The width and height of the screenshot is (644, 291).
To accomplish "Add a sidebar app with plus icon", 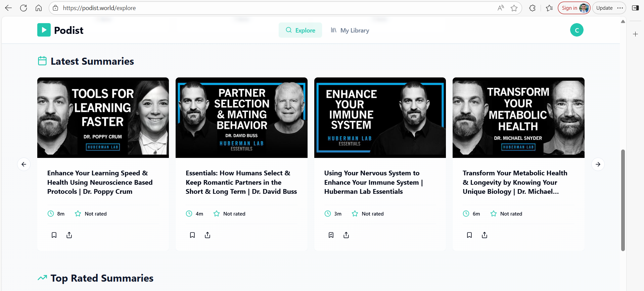I will pyautogui.click(x=635, y=34).
